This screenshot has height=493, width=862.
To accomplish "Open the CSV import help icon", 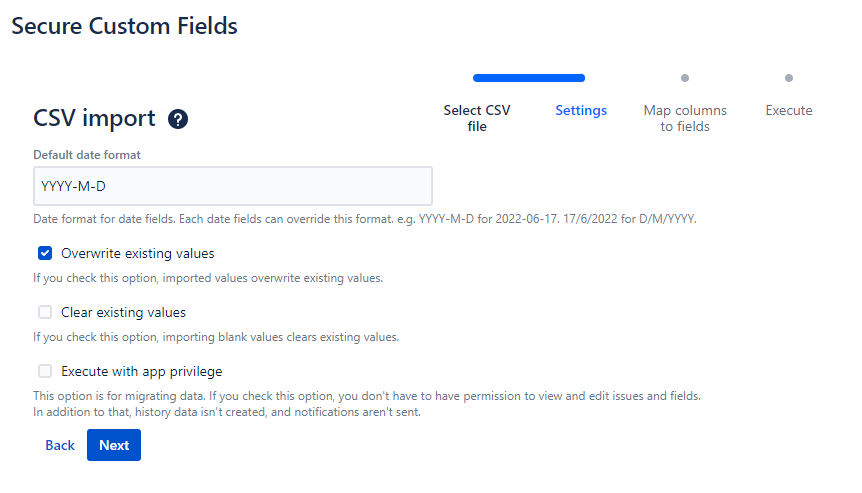I will (x=178, y=119).
